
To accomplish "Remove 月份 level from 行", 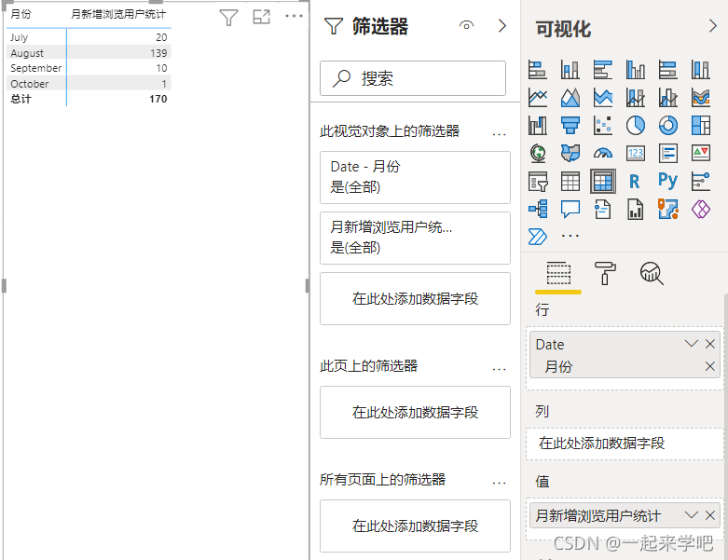I will pos(710,366).
